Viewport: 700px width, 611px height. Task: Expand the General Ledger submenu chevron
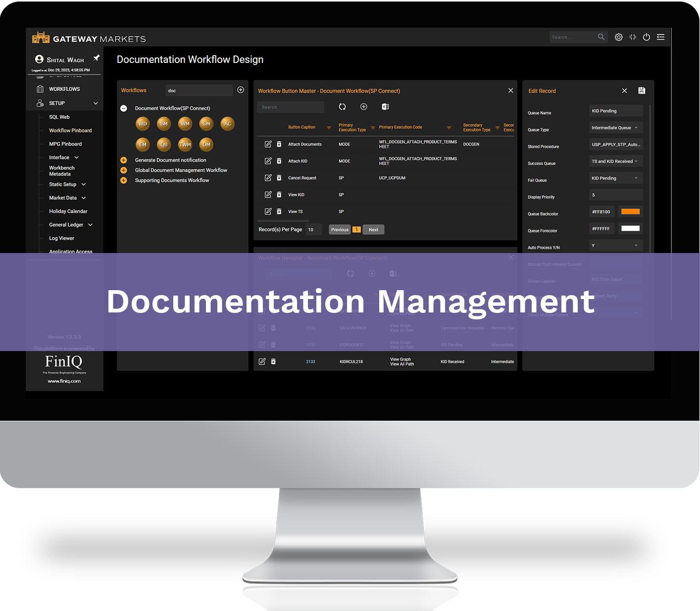click(90, 225)
